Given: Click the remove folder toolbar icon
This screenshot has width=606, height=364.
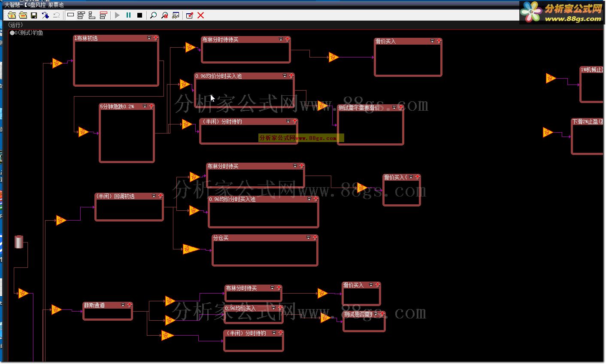Looking at the screenshot, I should (x=23, y=15).
